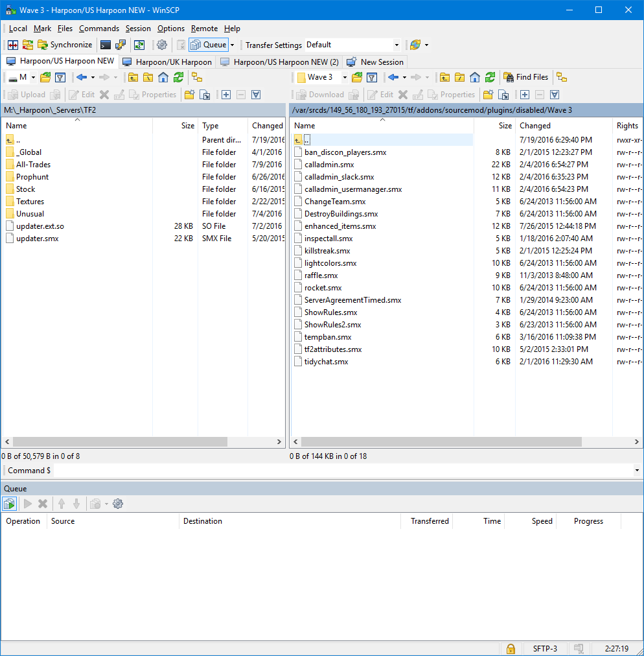Screen dimensions: 644x656
Task: Click the Queue panel preferences gear icon
Action: click(x=118, y=504)
